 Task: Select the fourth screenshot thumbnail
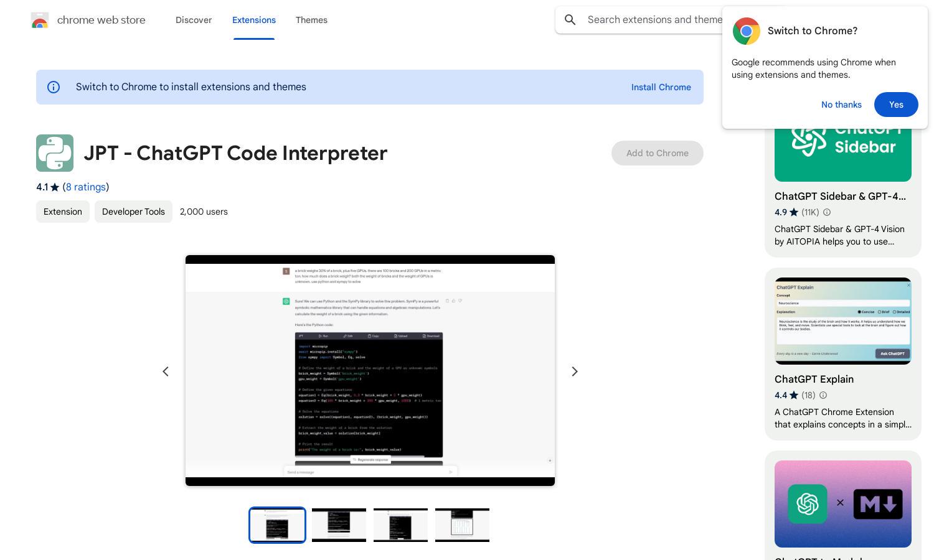[x=462, y=525]
